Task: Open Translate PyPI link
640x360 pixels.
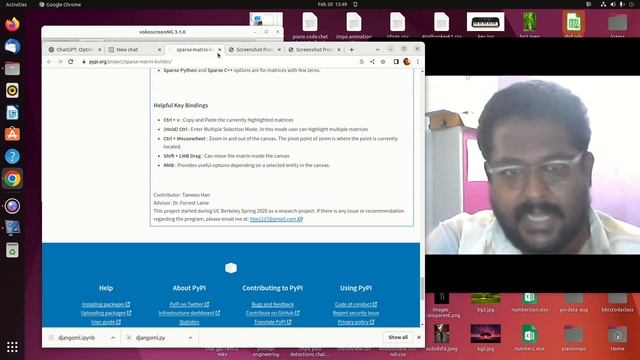Action: 272,322
